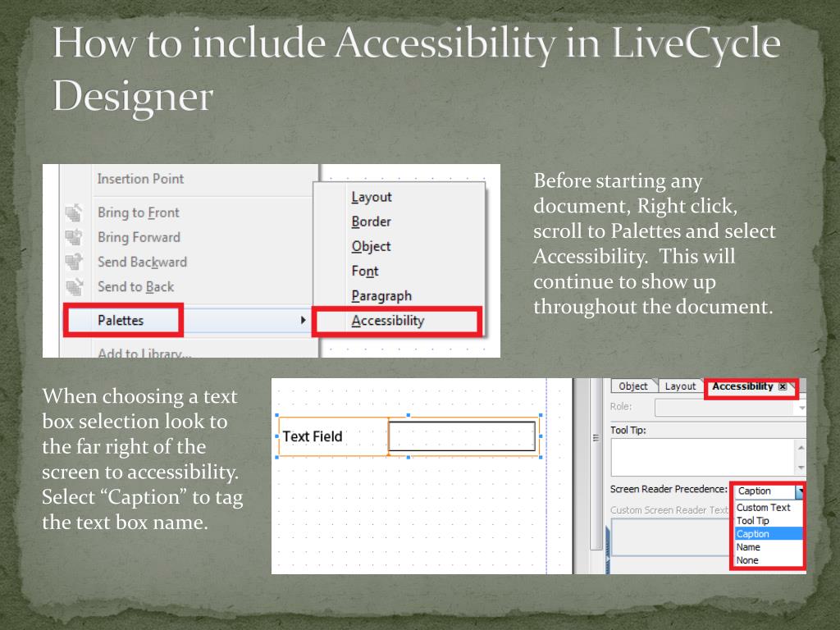The height and width of the screenshot is (630, 840).
Task: Select Accessibility in Palettes submenu
Action: (x=388, y=321)
